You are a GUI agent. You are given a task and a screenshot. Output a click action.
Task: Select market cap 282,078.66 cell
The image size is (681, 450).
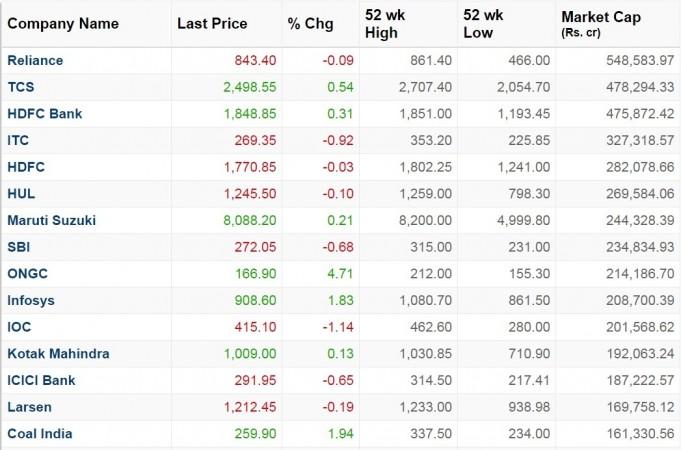640,167
